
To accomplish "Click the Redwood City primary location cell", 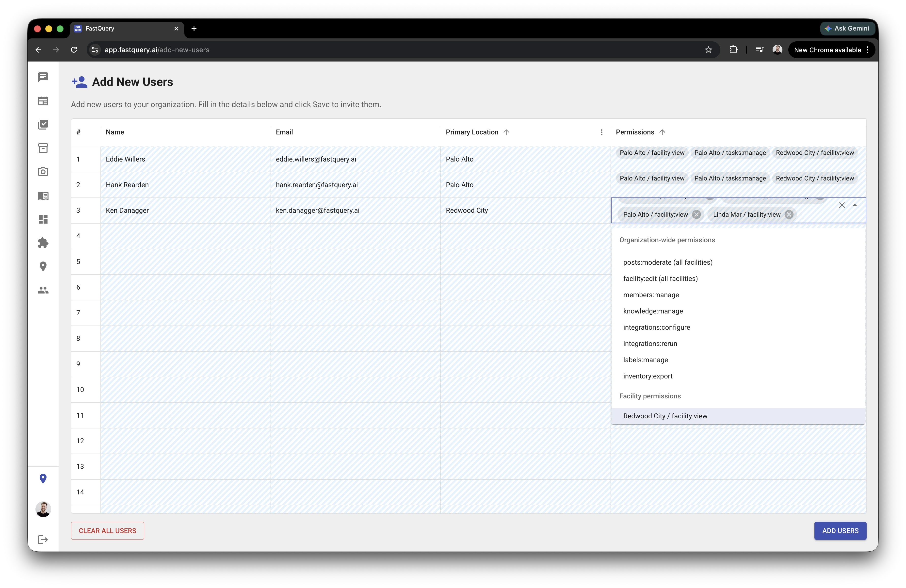I will click(x=525, y=210).
